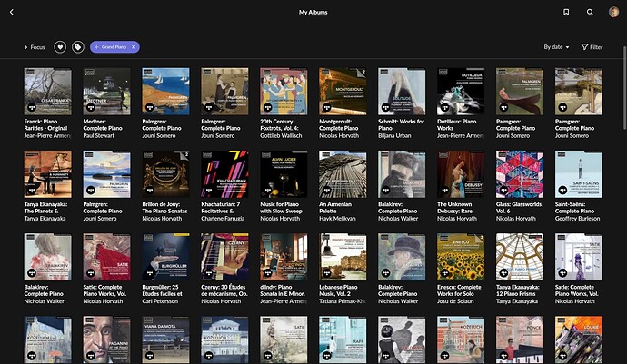Open d'Indy: Piano Sonata album cover
Viewport: 627px width, 364px height.
click(x=284, y=257)
